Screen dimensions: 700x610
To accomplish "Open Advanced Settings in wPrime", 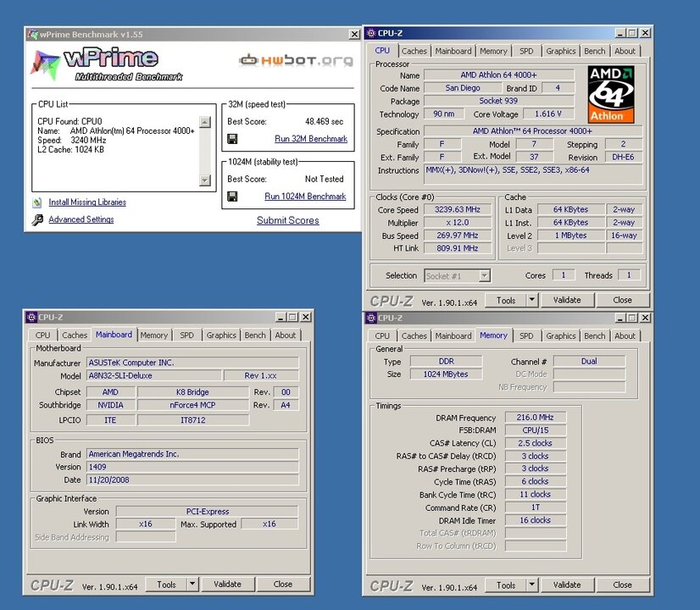I will (x=81, y=219).
